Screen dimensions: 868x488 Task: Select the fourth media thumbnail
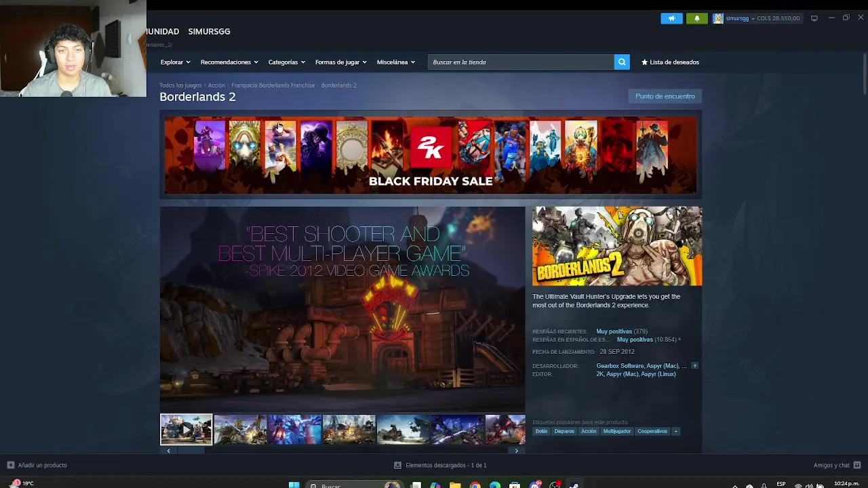pos(349,430)
